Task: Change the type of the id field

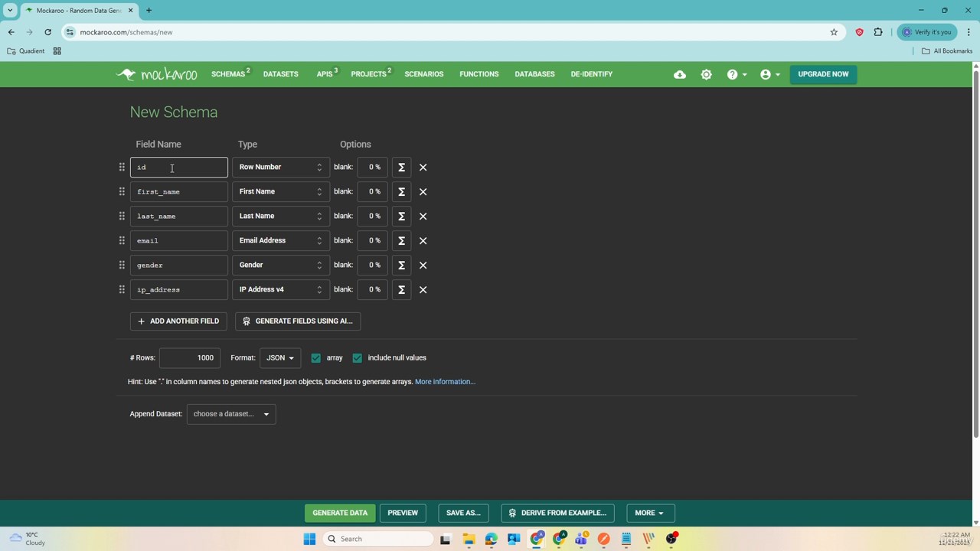Action: 281,167
